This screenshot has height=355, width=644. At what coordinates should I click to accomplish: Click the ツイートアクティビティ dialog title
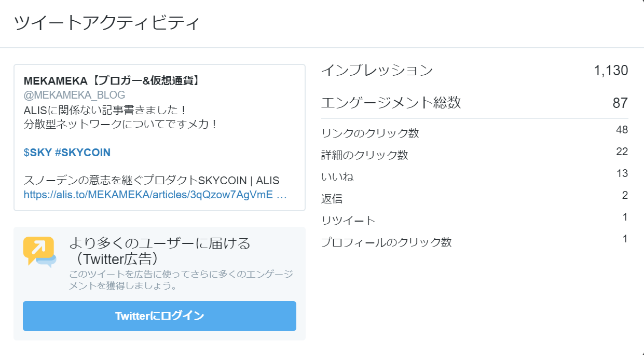pyautogui.click(x=107, y=23)
